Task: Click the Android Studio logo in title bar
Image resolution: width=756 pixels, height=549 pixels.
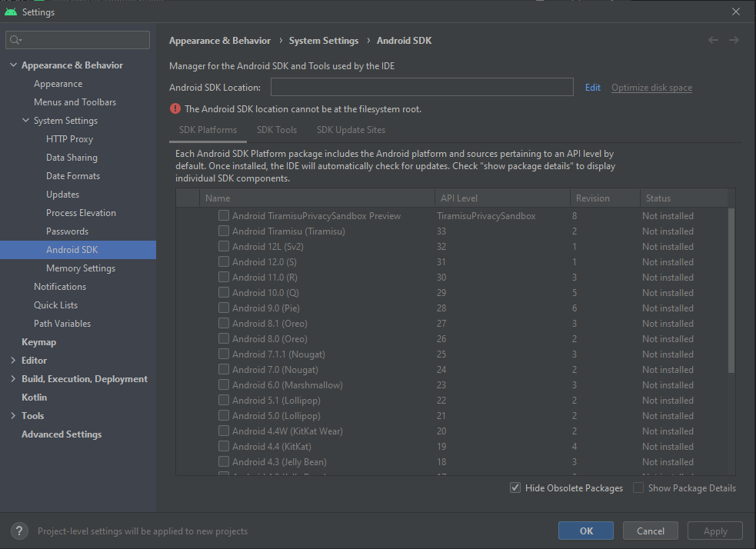Action: pos(11,12)
